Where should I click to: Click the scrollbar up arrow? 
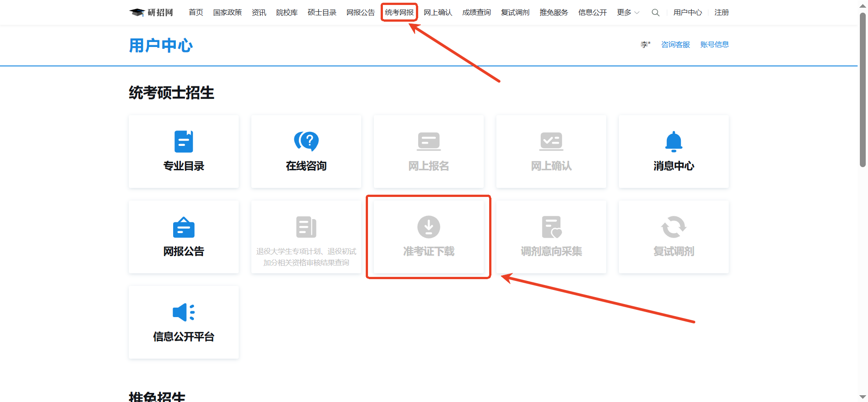(863, 5)
